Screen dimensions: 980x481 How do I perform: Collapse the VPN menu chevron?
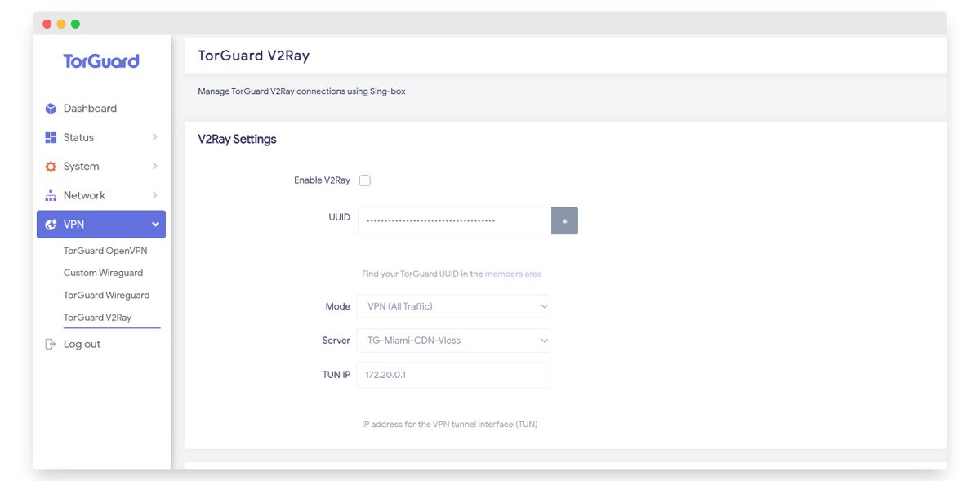pos(155,225)
